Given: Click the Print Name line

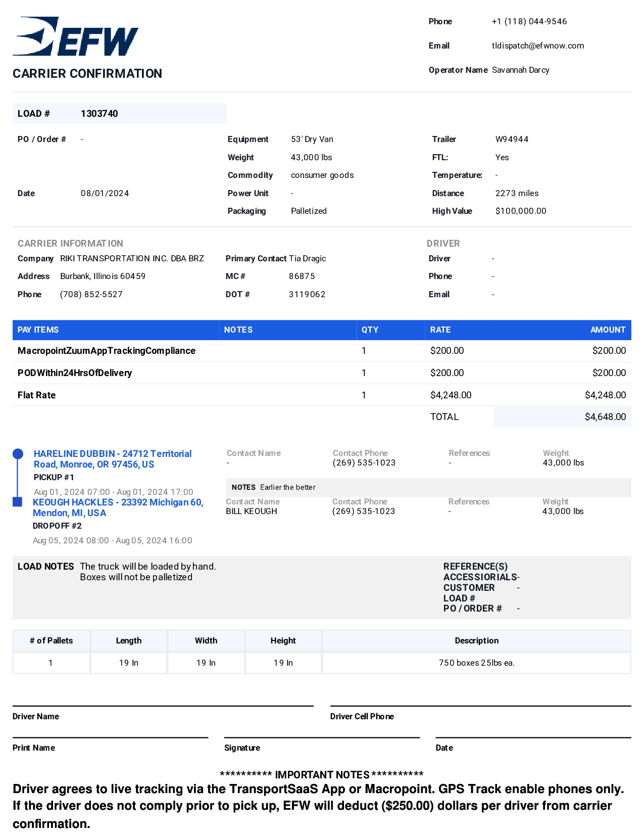Looking at the screenshot, I should click(111, 737).
